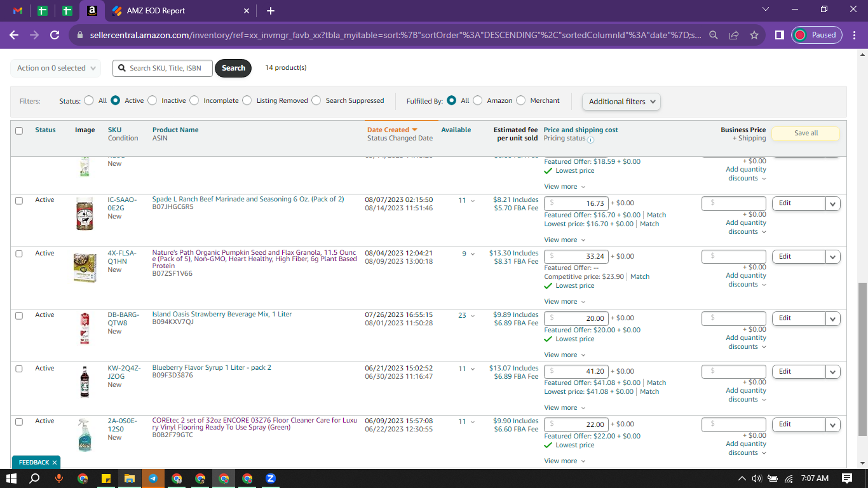Image resolution: width=868 pixels, height=488 pixels.
Task: Expand the Additional filters dropdown
Action: point(621,102)
